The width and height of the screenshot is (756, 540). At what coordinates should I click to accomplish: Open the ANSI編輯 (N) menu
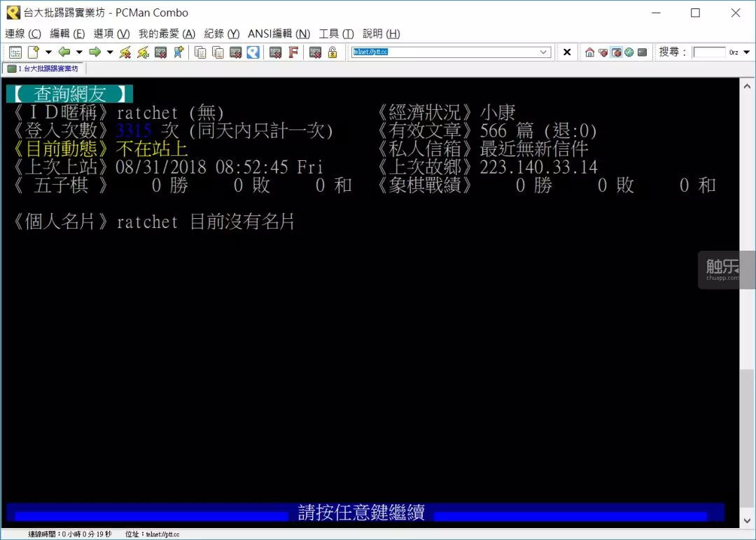click(279, 34)
